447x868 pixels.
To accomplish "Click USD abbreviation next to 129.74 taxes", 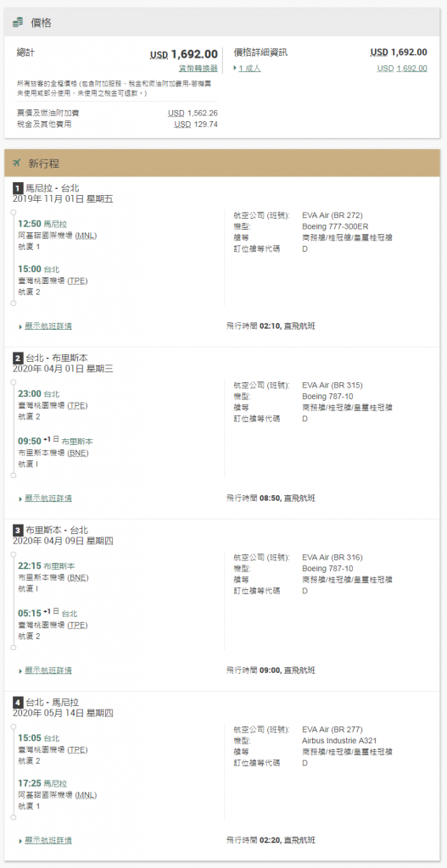I will tap(182, 124).
